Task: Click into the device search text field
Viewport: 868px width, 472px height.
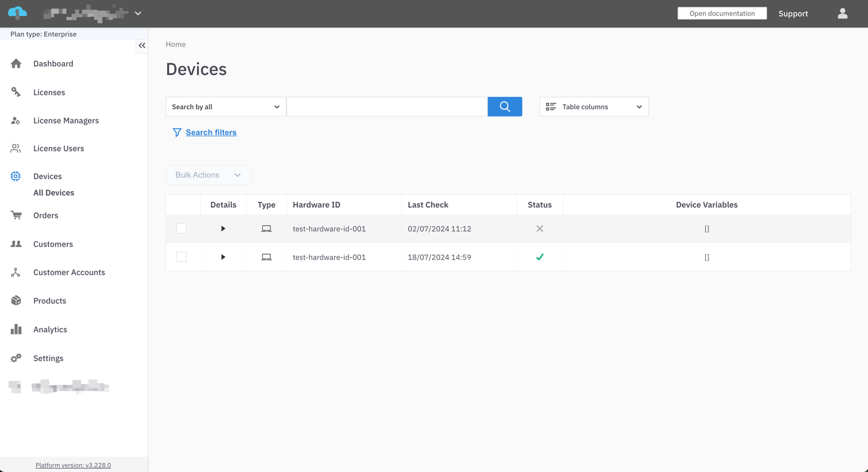Action: click(387, 107)
